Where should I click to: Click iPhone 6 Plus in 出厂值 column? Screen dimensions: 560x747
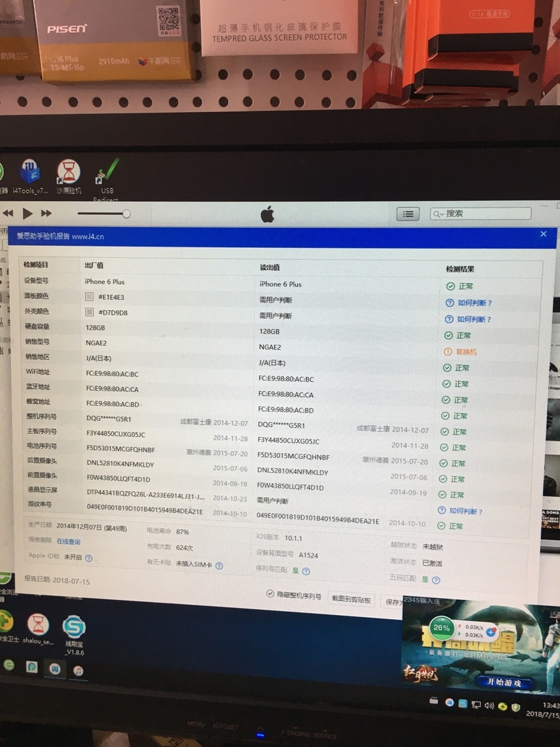coord(105,282)
